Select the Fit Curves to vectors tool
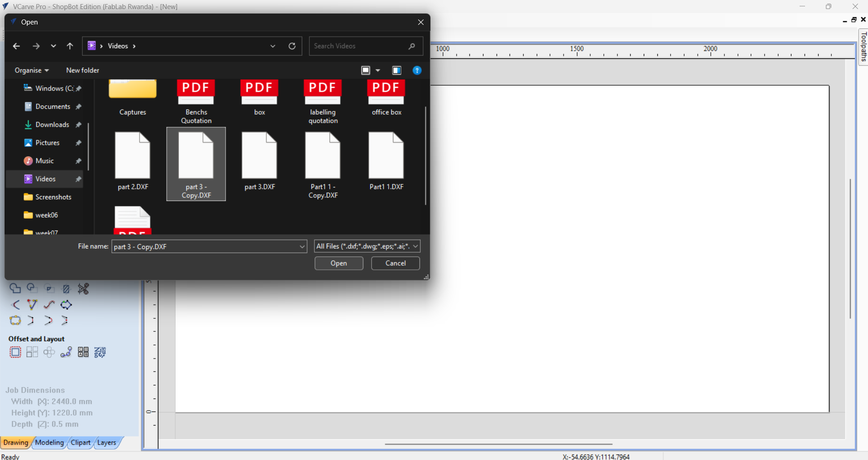Image resolution: width=868 pixels, height=460 pixels. tap(49, 305)
